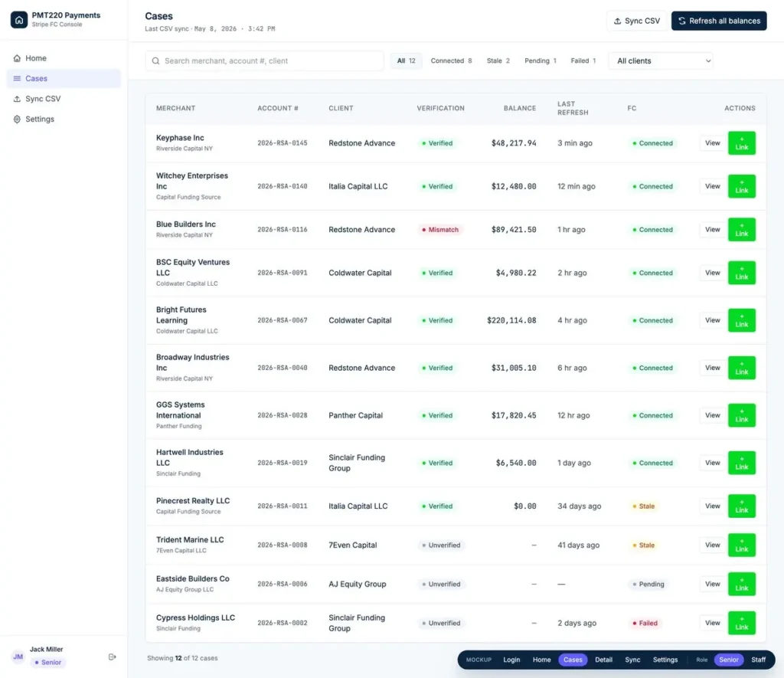784x678 pixels.
Task: Open Settings in the mockup bar
Action: pyautogui.click(x=665, y=660)
